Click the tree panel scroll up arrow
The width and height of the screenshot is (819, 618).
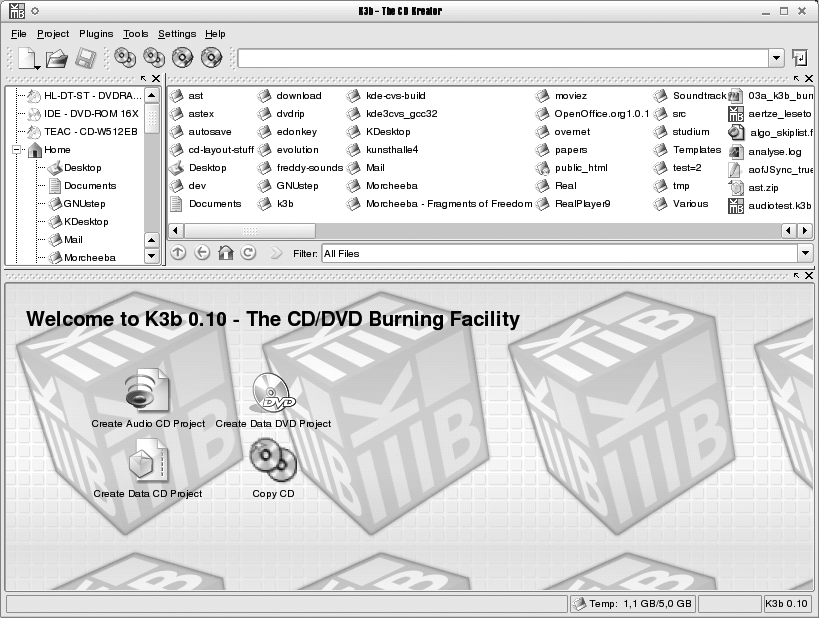pos(151,96)
